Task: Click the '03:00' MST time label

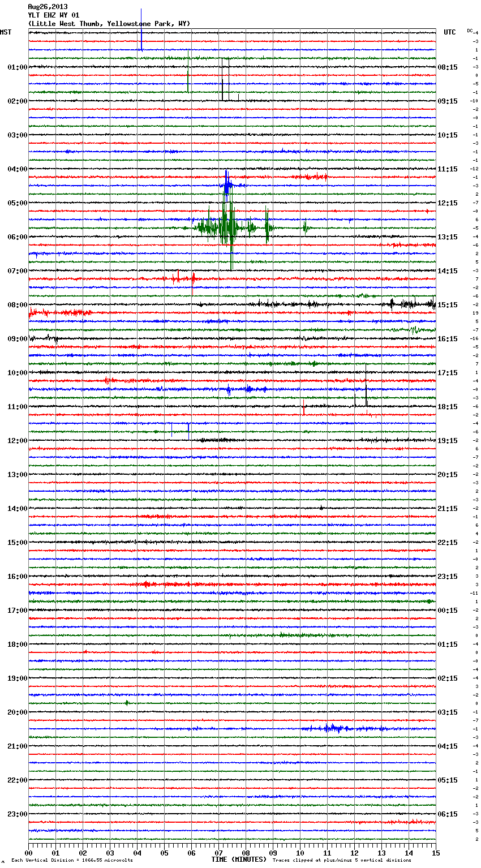Action: coord(18,135)
